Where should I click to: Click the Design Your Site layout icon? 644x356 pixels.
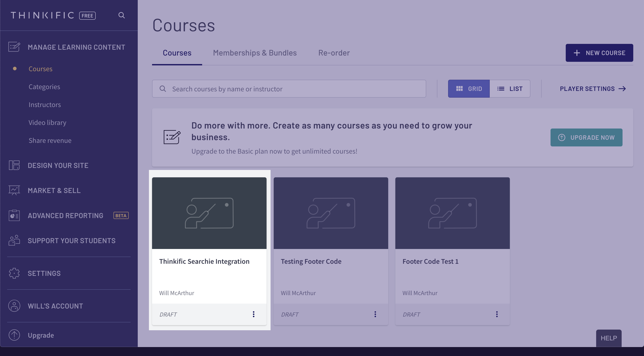click(x=14, y=165)
